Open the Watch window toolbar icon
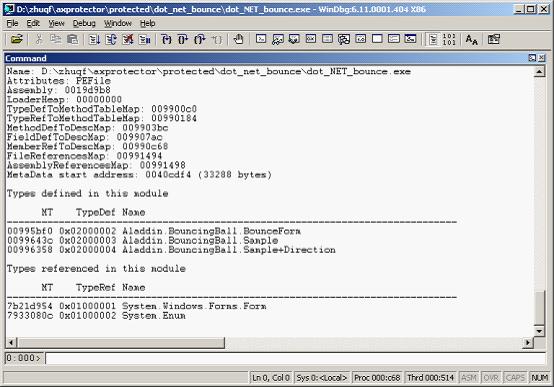Screen dimensions: 554x387 [x=278, y=39]
